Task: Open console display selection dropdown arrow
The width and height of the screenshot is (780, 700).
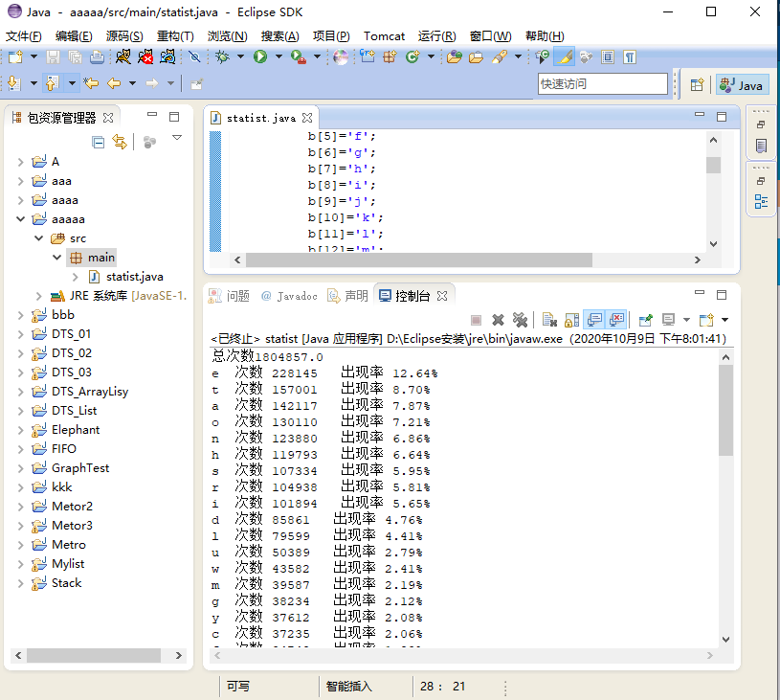Action: 686,320
